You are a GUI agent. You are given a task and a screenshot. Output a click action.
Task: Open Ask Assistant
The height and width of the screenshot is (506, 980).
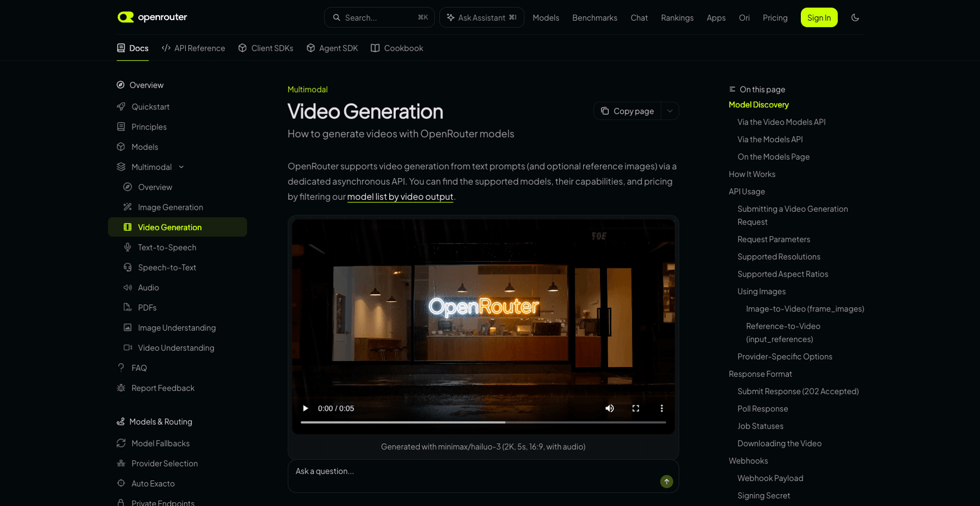coord(482,17)
